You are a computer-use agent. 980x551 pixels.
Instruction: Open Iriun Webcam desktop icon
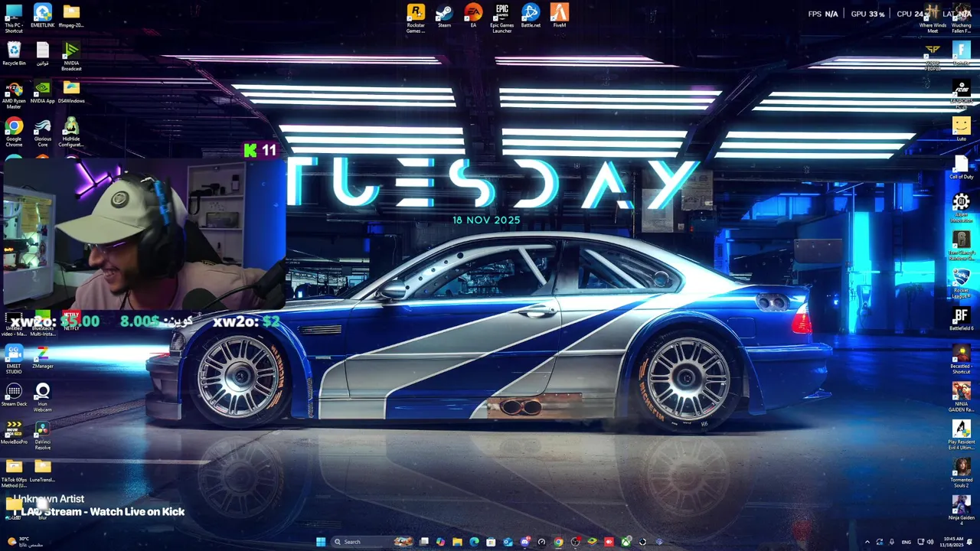42,398
